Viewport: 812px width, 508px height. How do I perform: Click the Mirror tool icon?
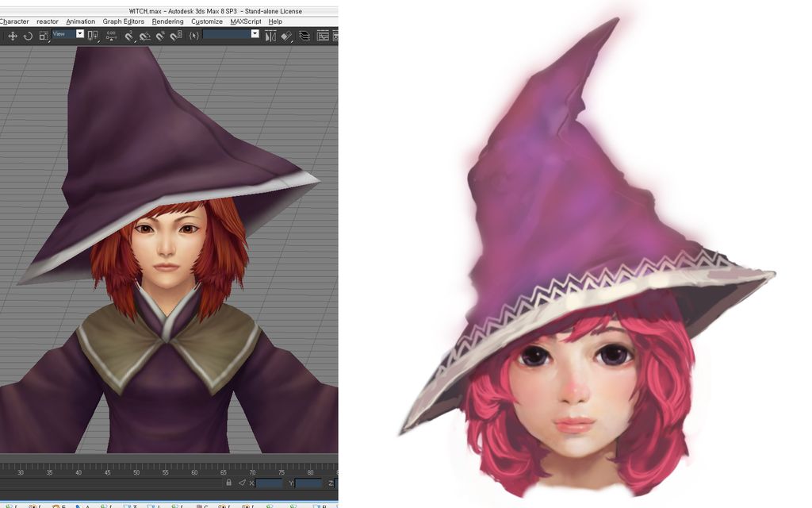270,36
